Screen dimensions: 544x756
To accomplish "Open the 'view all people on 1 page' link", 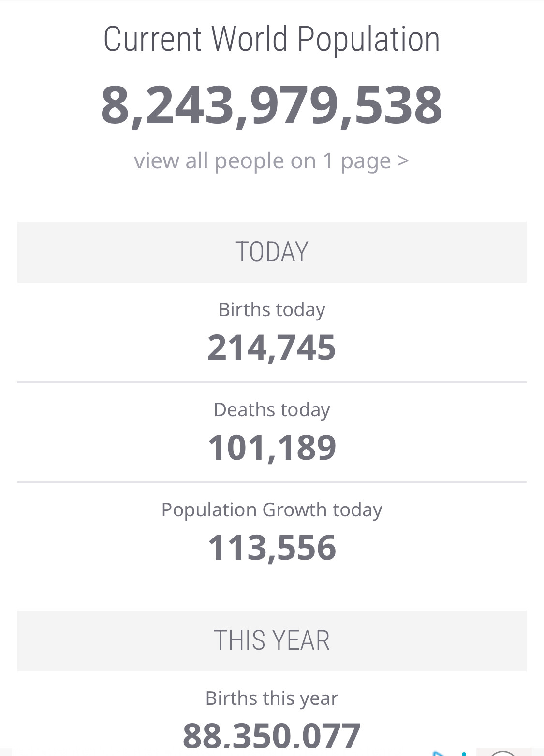I will coord(271,161).
